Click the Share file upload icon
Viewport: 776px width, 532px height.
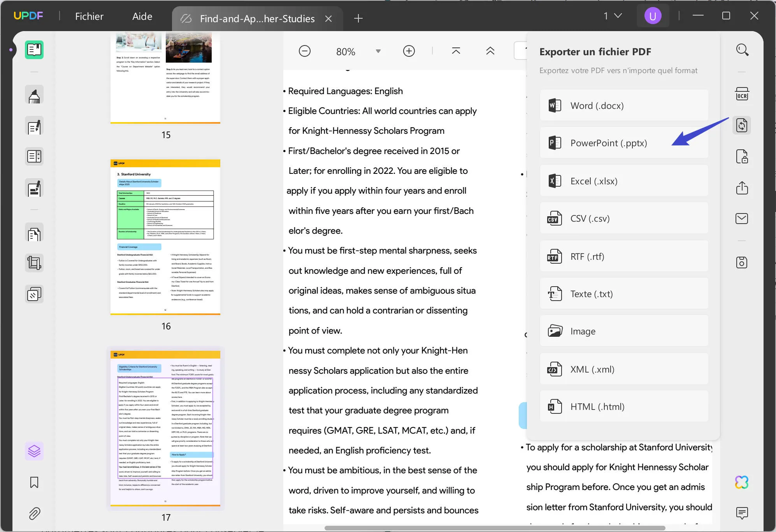click(742, 188)
